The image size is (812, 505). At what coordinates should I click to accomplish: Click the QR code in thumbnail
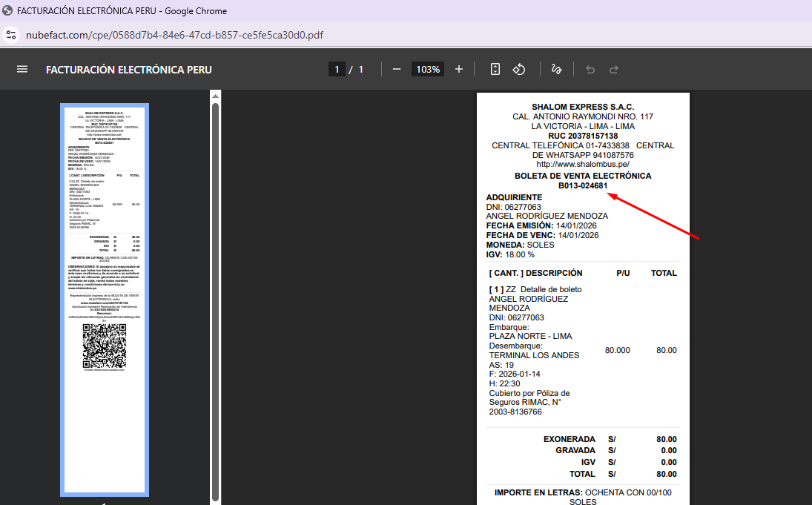105,346
